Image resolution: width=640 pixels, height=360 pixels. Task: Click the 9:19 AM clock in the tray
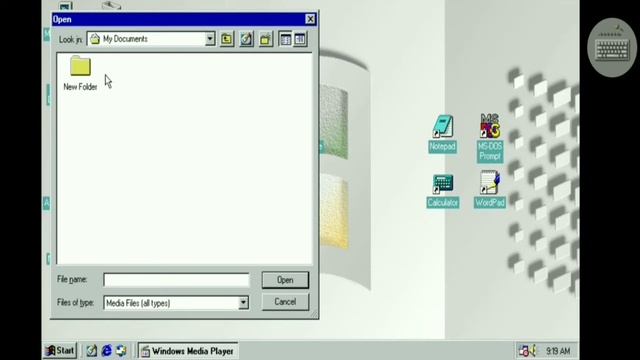click(x=558, y=351)
